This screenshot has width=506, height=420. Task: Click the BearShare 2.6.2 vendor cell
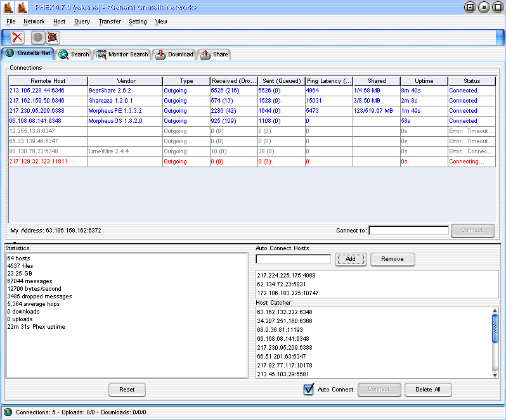[x=125, y=91]
